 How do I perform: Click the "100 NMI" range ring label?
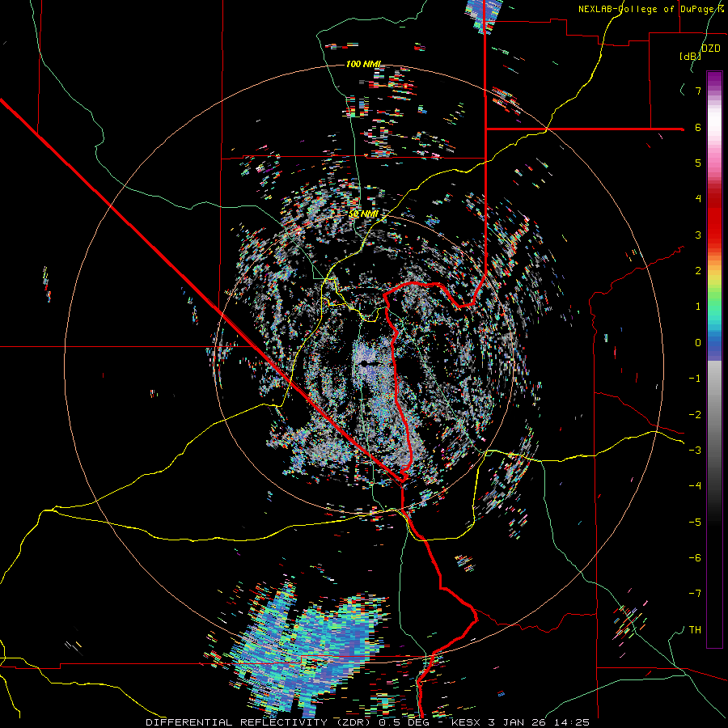coord(363,64)
